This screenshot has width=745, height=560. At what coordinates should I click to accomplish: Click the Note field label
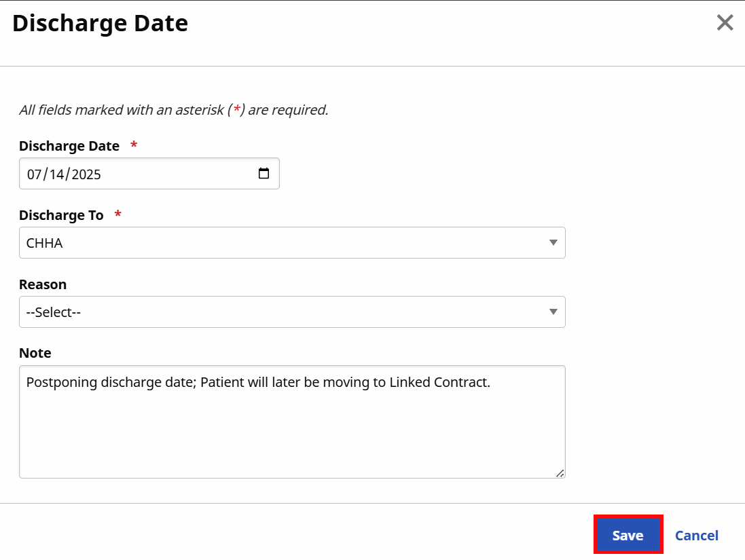point(35,353)
